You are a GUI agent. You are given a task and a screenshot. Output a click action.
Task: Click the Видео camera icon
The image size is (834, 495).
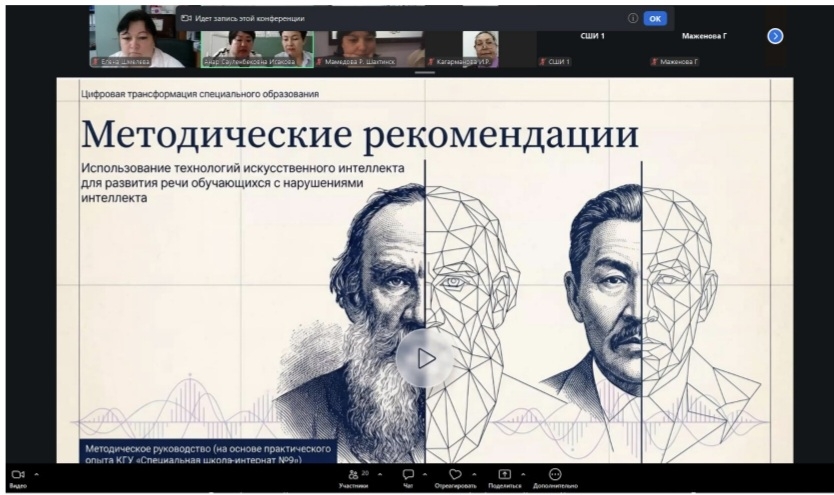(x=17, y=474)
